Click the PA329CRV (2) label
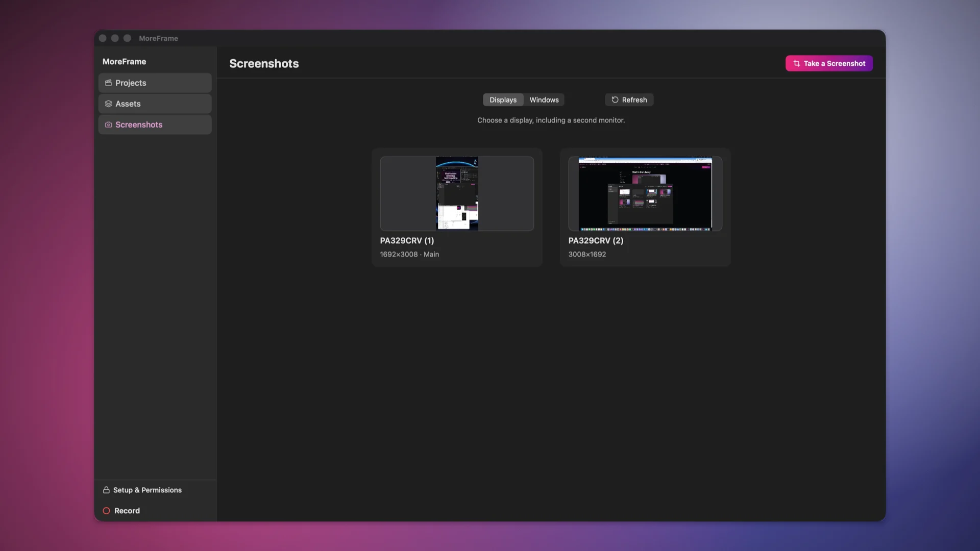The width and height of the screenshot is (980, 551). 596,241
